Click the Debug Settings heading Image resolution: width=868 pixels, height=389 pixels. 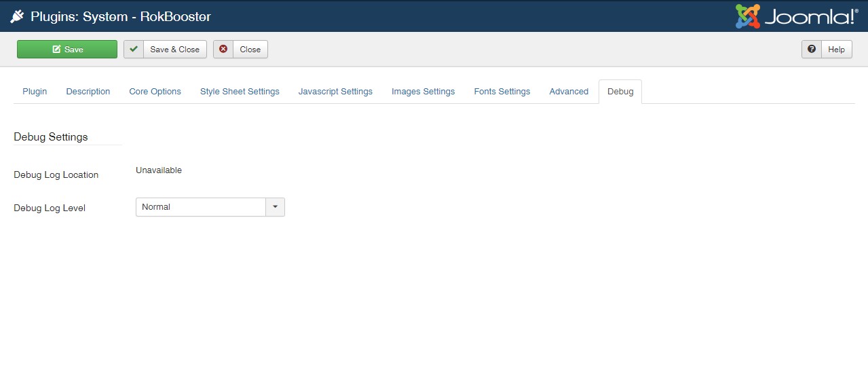(51, 137)
